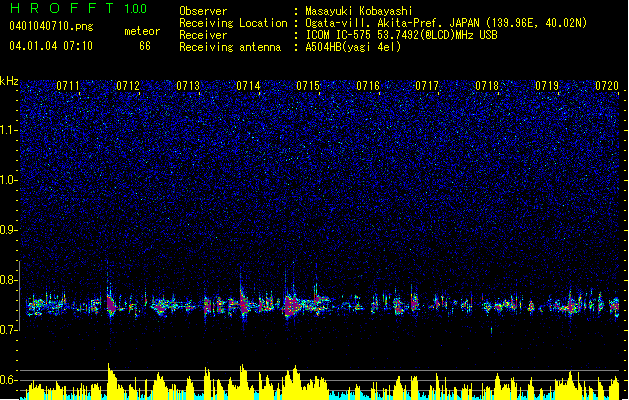Select the filename 0401040710.png
The image size is (629, 400).
tap(51, 26)
